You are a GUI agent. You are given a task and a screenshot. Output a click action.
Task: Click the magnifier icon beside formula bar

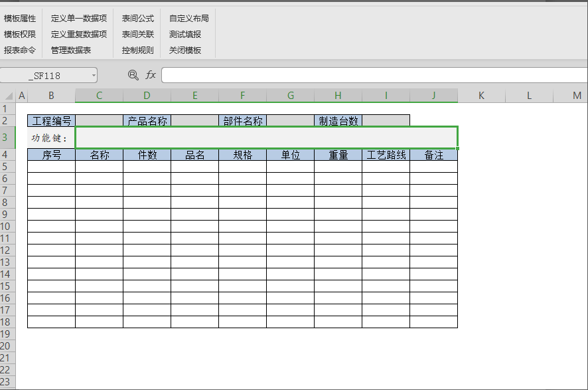tap(133, 75)
